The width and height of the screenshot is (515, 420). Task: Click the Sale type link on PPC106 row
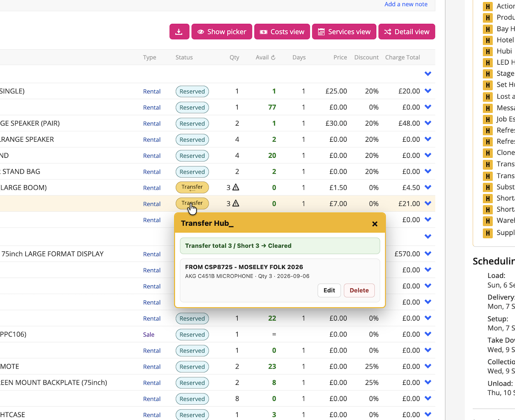[x=149, y=335]
